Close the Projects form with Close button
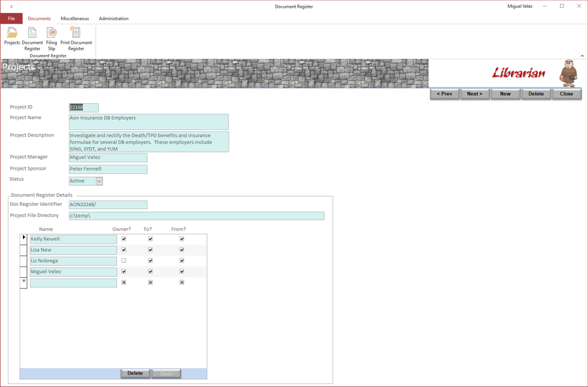This screenshot has width=588, height=387. click(566, 94)
